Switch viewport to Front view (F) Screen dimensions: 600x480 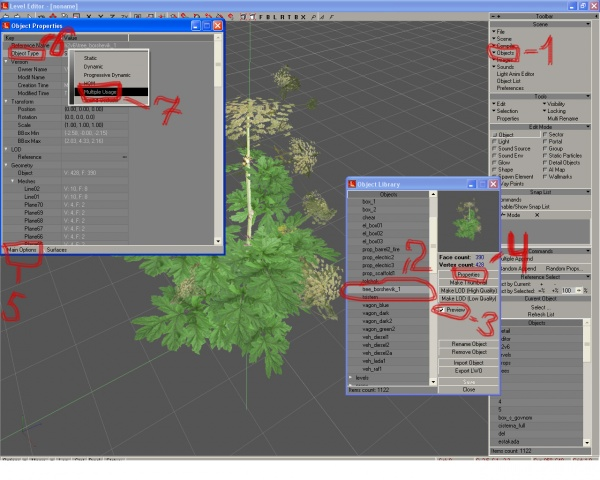pyautogui.click(x=261, y=17)
